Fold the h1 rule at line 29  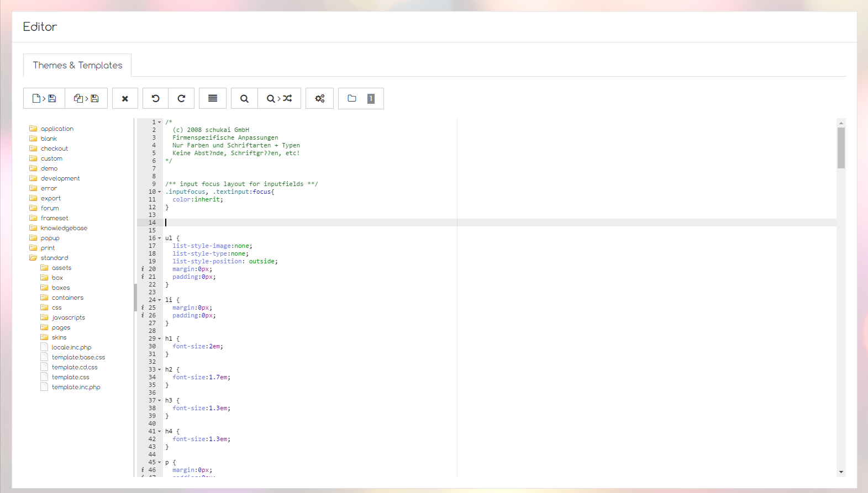(x=160, y=339)
